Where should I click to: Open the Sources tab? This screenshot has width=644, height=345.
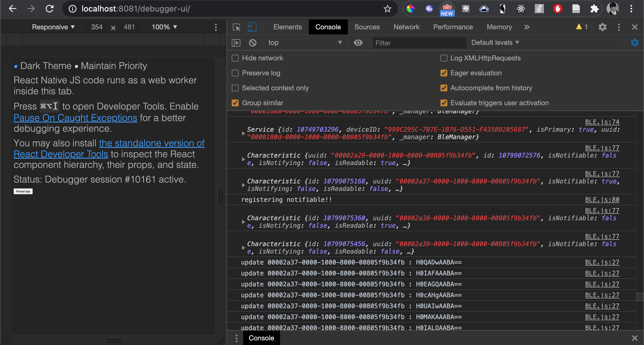(367, 27)
